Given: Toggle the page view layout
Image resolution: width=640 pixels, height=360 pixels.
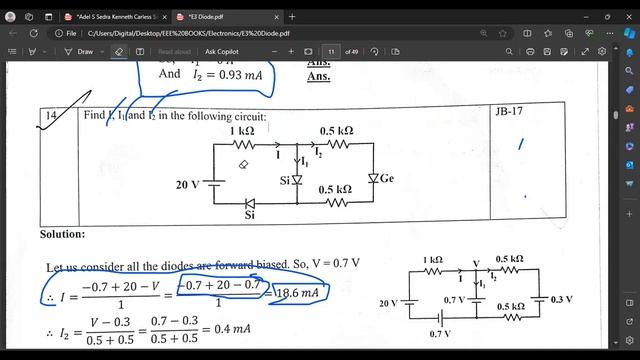Looking at the screenshot, I should point(395,51).
